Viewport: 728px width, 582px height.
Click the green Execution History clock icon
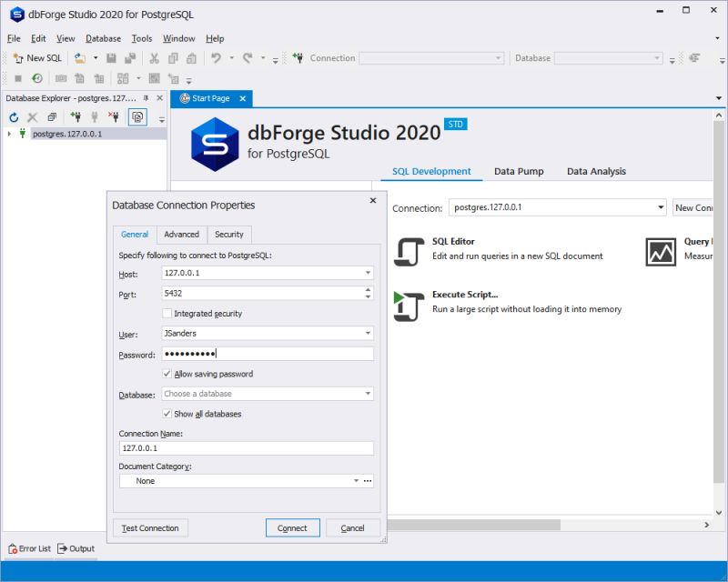(x=37, y=78)
